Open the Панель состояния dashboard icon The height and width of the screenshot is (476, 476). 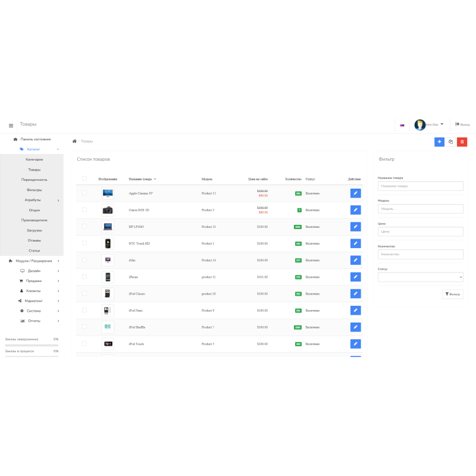15,139
